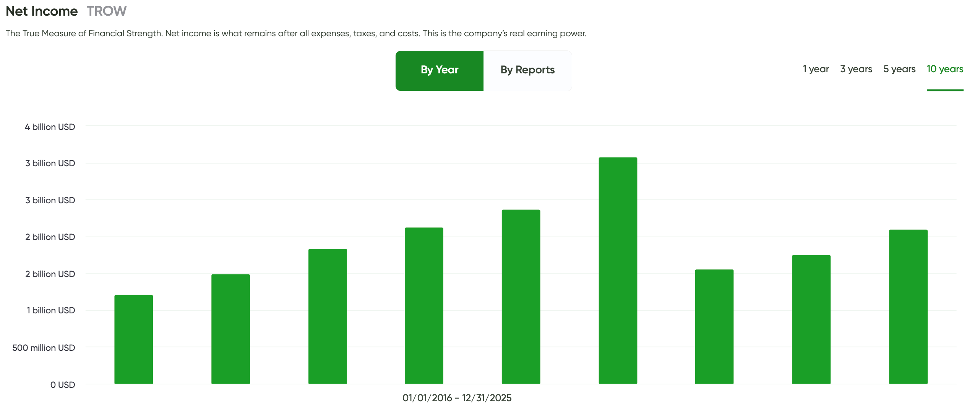The height and width of the screenshot is (415, 980).
Task: Click the first net income bar
Action: pos(133,339)
